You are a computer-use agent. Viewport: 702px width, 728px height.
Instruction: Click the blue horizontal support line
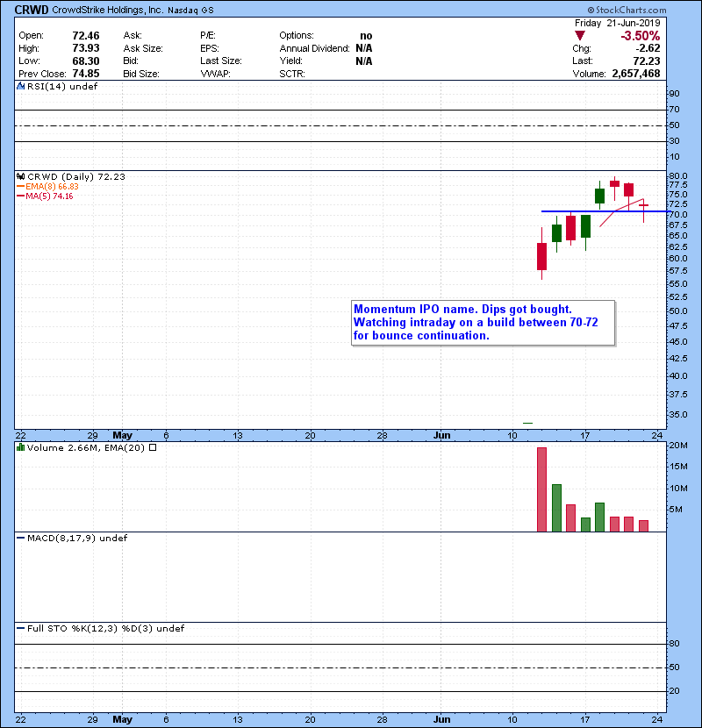pos(597,211)
